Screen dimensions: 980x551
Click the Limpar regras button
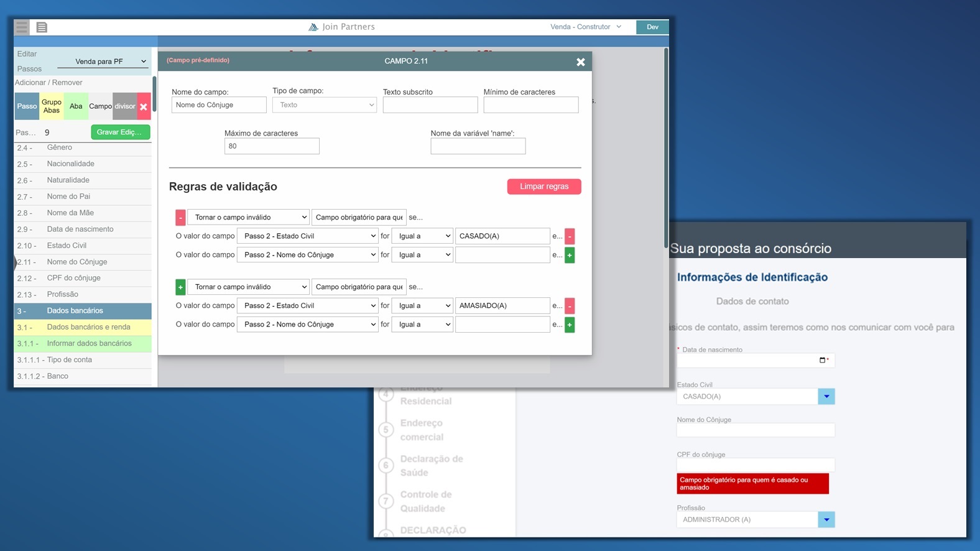tap(544, 187)
